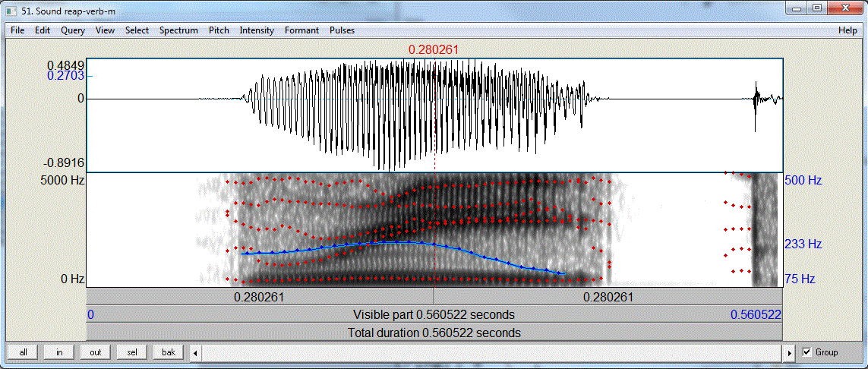Click the 500 Hz pitch ceiling label

coord(803,181)
